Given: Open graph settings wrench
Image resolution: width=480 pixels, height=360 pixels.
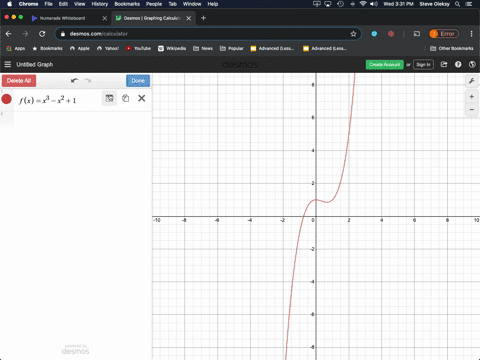Looking at the screenshot, I should tap(472, 81).
